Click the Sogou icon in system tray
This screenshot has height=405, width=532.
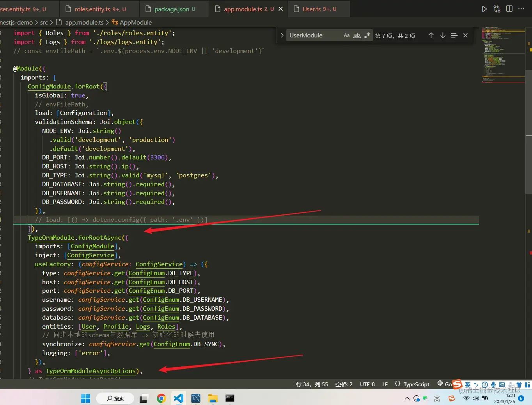tap(452, 398)
